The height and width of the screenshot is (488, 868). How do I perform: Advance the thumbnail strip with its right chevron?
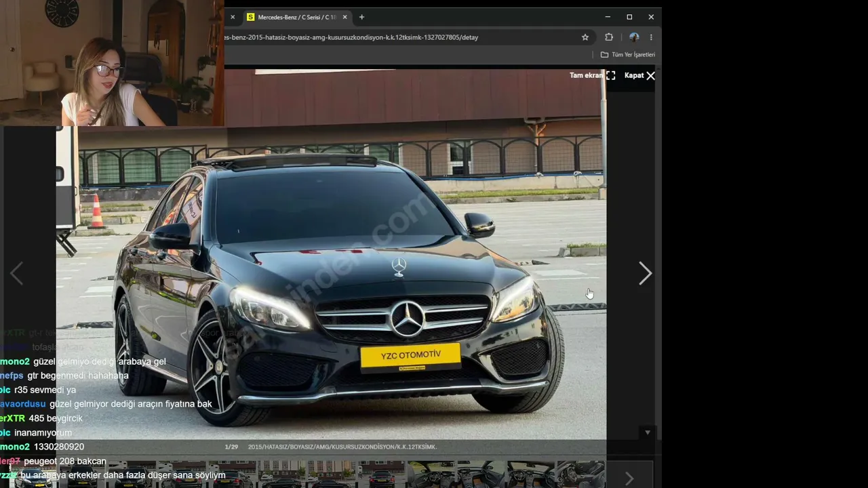tap(629, 478)
